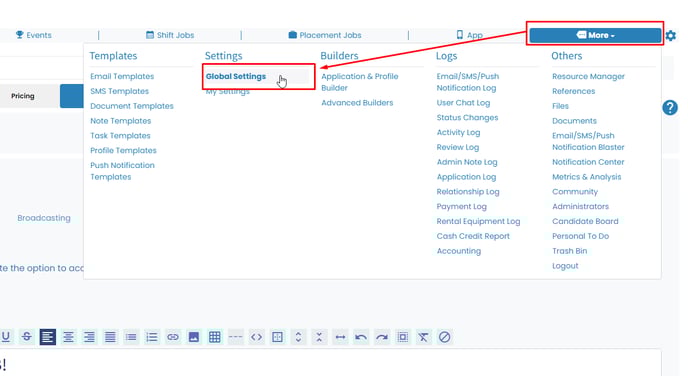The image size is (688, 376).
Task: Open Trash Bin
Action: click(570, 251)
